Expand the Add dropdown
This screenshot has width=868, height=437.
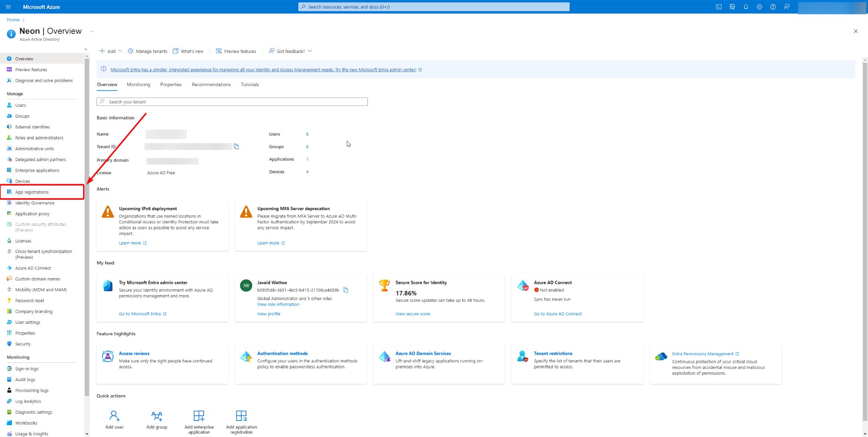click(111, 51)
